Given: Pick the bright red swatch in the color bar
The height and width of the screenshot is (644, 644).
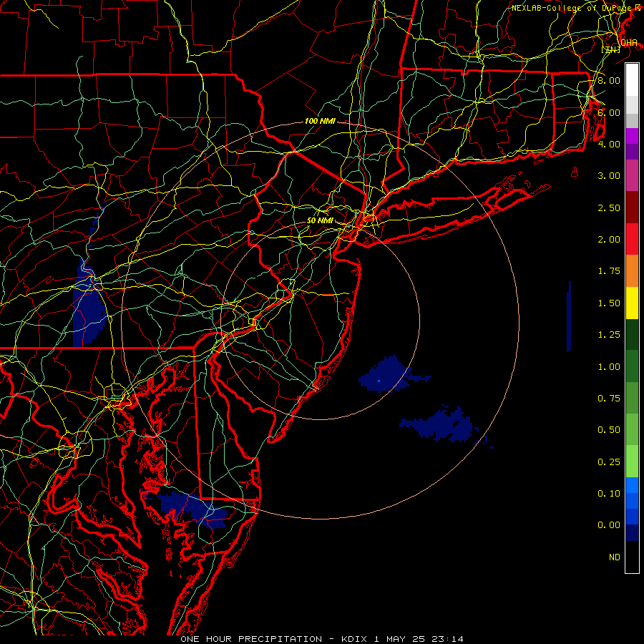Looking at the screenshot, I should [632, 240].
